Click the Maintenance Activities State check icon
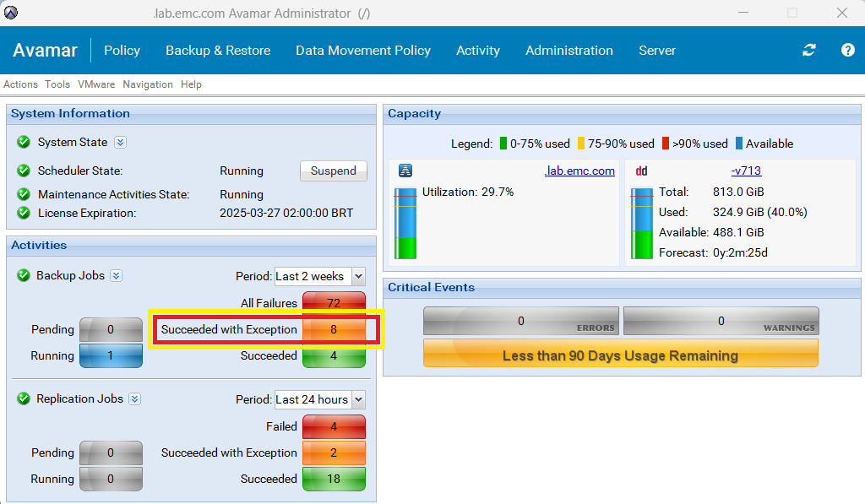The image size is (865, 504). click(x=23, y=194)
